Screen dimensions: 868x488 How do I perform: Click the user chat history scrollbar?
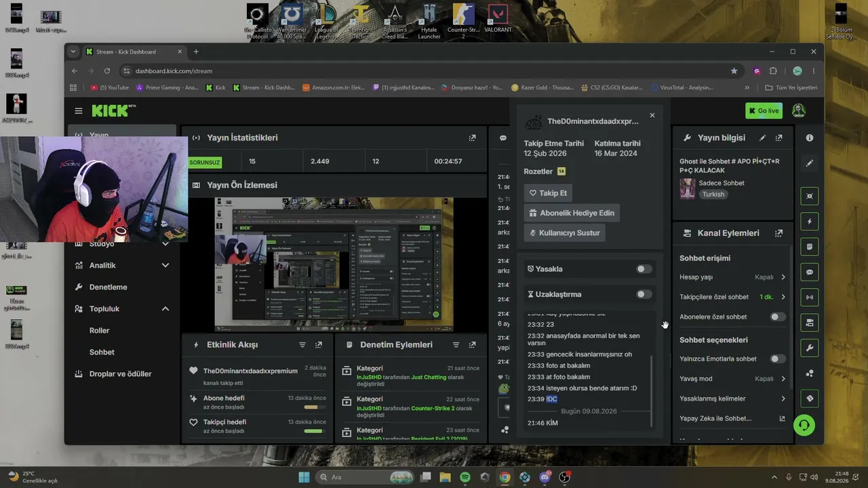pyautogui.click(x=652, y=390)
